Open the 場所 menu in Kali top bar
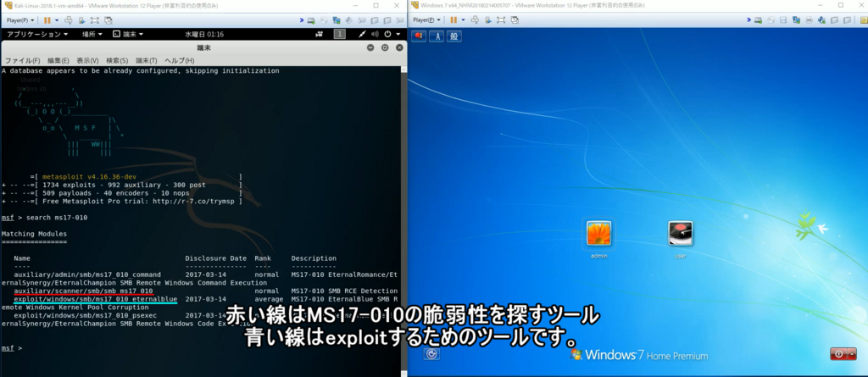Viewport: 868px width, 377px height. pyautogui.click(x=92, y=35)
